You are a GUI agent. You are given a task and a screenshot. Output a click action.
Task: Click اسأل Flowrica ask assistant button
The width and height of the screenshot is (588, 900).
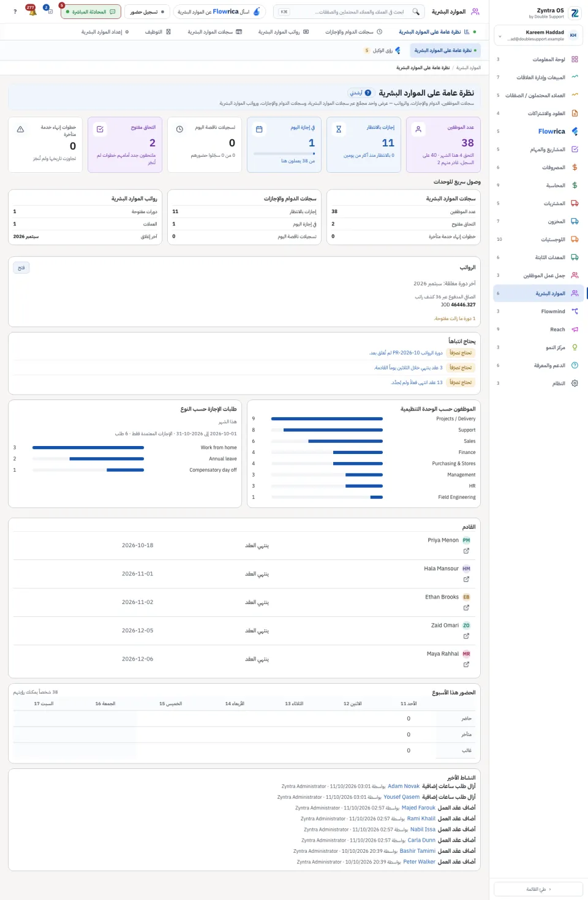point(219,12)
